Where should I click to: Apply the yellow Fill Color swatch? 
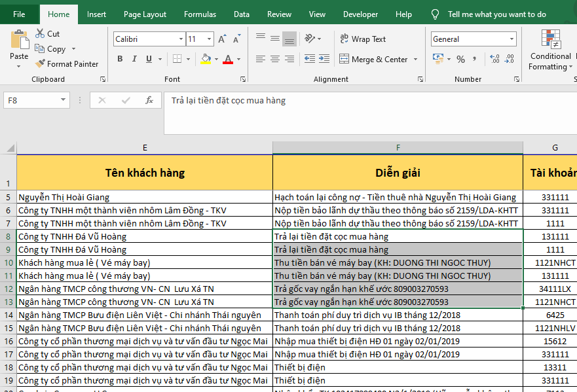(x=206, y=60)
